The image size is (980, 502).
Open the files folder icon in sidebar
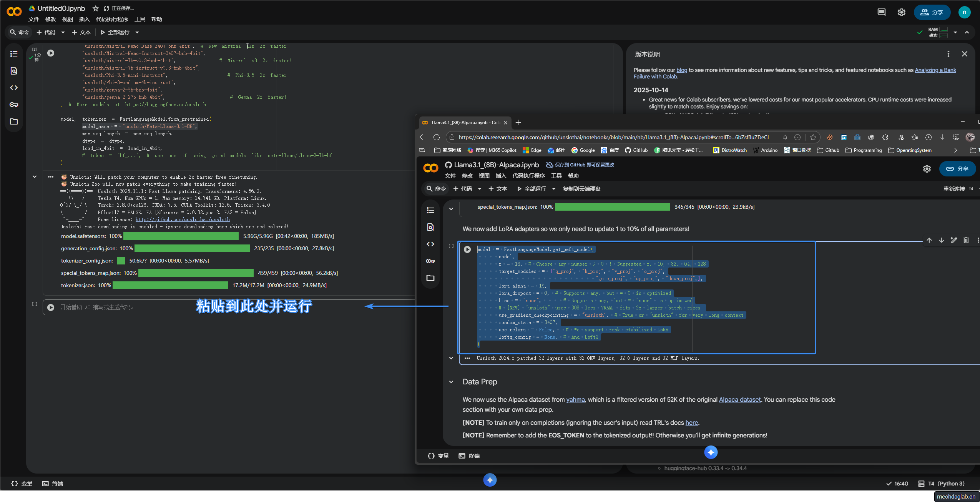(x=14, y=121)
